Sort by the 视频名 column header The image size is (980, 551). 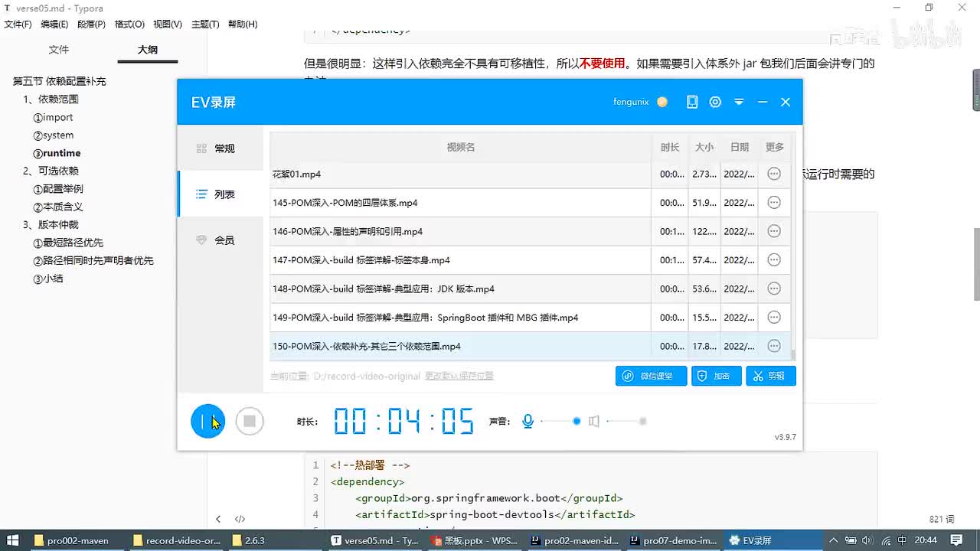coord(461,147)
